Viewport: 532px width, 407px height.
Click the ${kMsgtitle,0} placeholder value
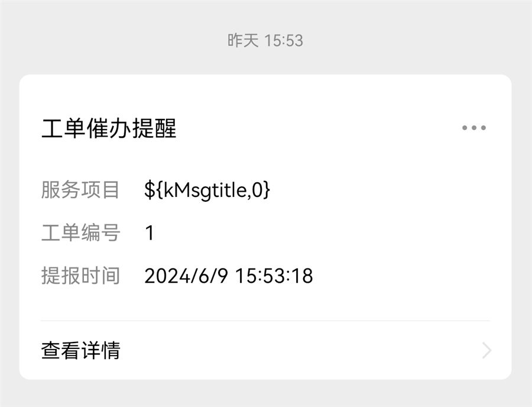pos(207,190)
